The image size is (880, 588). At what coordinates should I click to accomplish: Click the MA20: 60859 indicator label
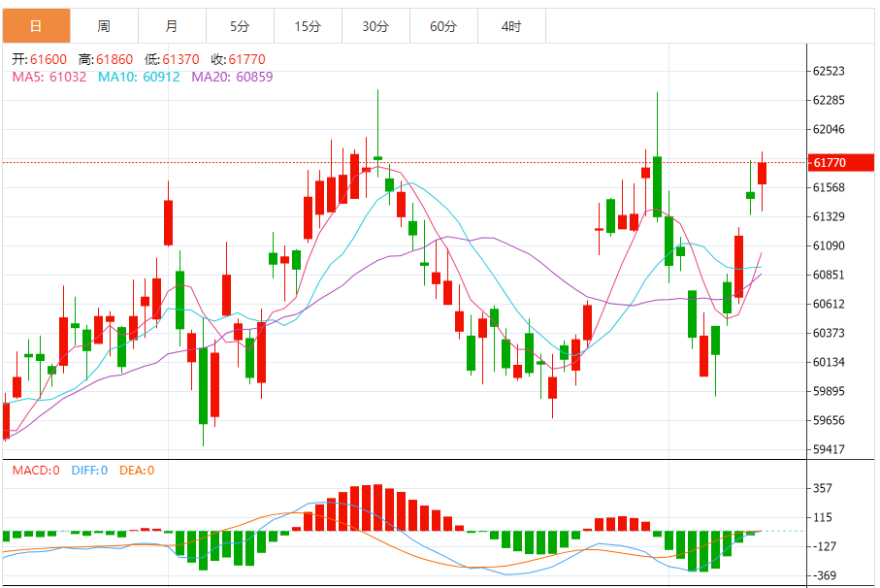(x=232, y=77)
